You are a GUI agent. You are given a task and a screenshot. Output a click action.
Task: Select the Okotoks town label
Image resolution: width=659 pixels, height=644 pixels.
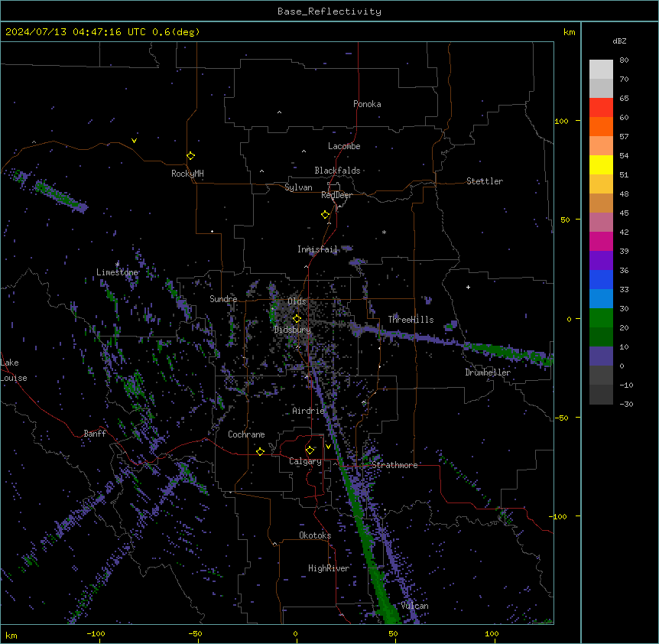315,535
